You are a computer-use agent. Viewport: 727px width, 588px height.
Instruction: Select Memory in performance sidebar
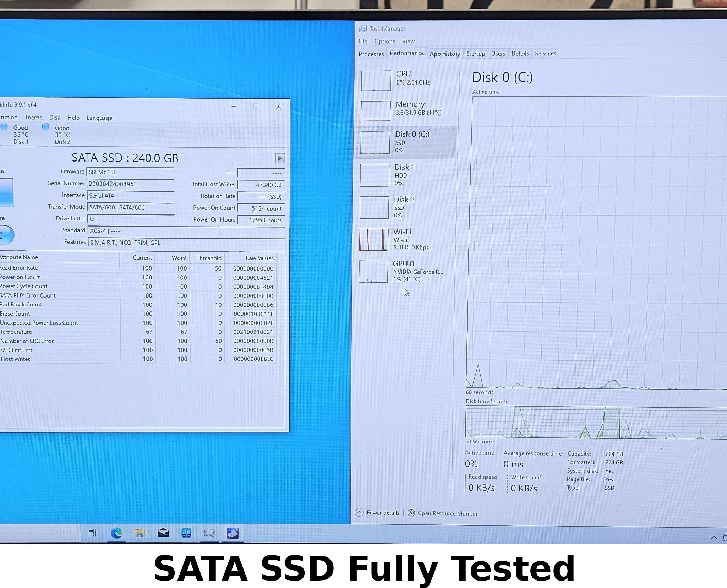tap(406, 110)
